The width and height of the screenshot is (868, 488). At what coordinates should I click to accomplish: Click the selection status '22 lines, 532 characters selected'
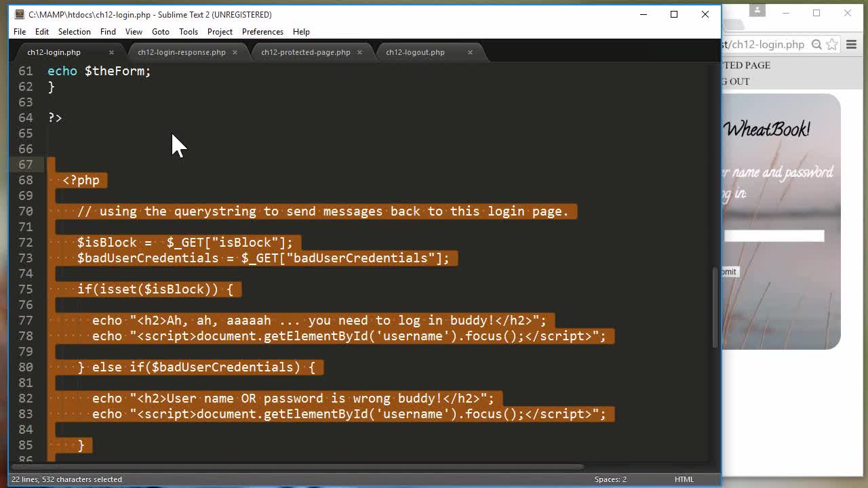pyautogui.click(x=66, y=479)
